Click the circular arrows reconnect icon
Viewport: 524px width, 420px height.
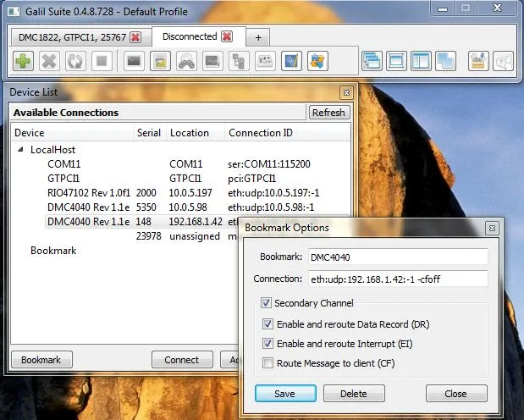(75, 61)
